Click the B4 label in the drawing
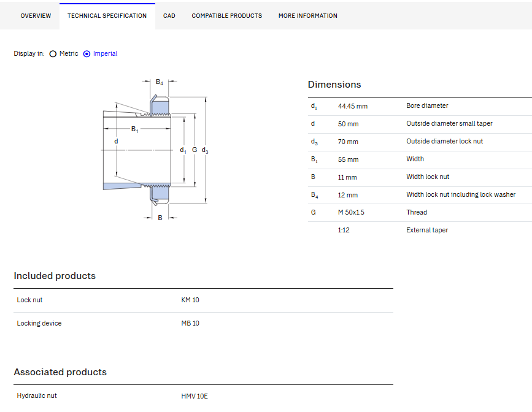 tap(159, 82)
